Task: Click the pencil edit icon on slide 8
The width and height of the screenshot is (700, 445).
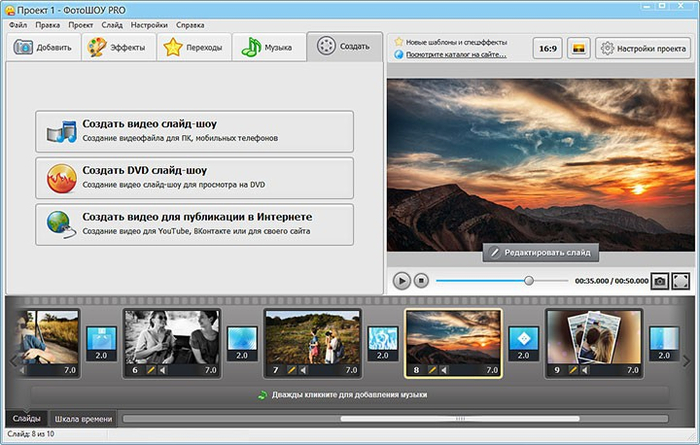Action: [x=433, y=371]
